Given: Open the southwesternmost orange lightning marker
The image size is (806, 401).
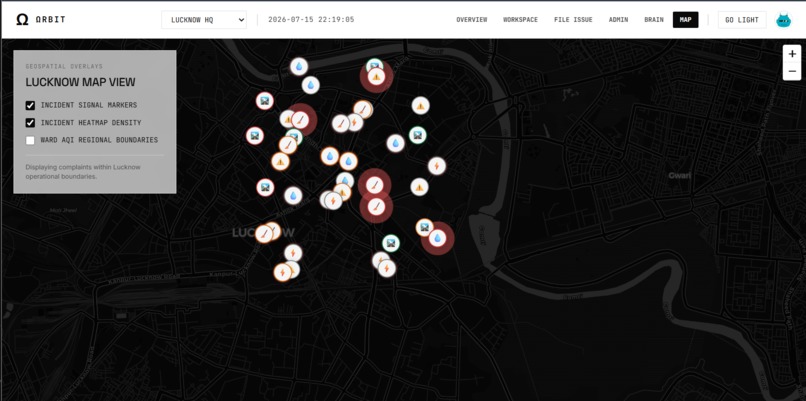Looking at the screenshot, I should tap(282, 272).
